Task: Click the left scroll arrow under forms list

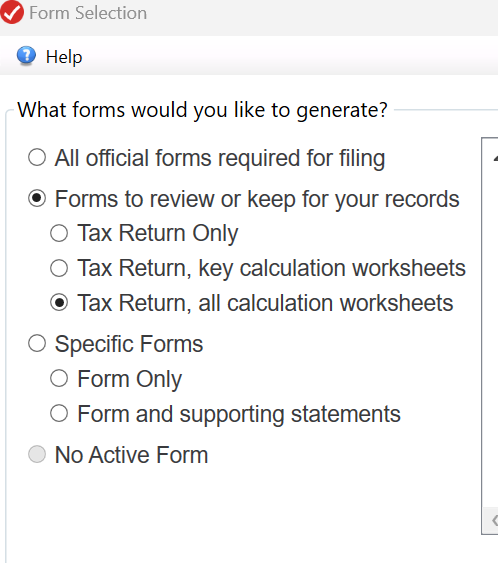Action: 494,520
